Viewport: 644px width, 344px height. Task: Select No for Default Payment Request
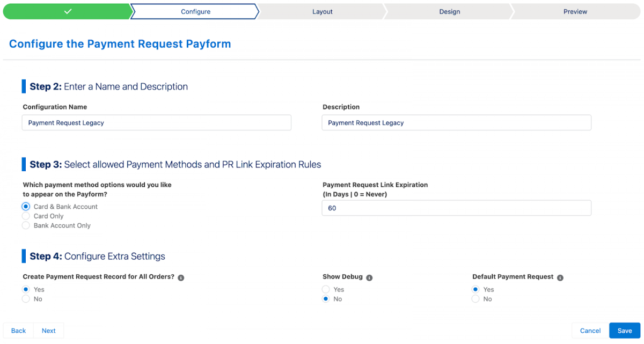pyautogui.click(x=475, y=299)
